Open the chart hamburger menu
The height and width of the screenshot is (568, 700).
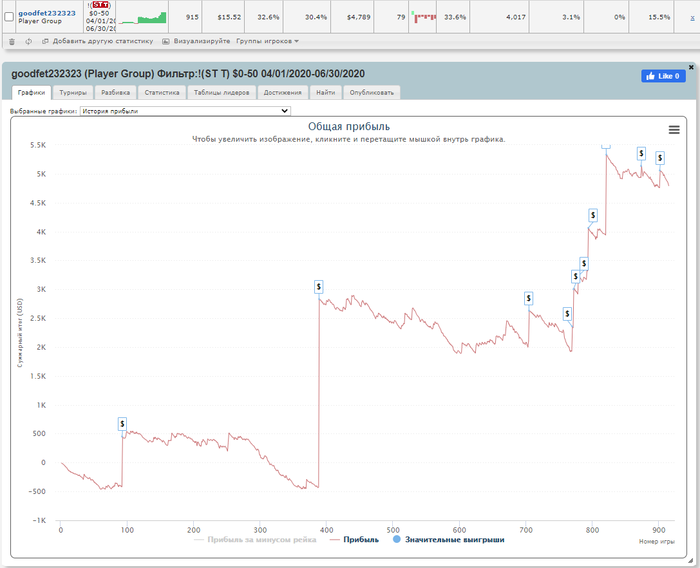coord(674,130)
